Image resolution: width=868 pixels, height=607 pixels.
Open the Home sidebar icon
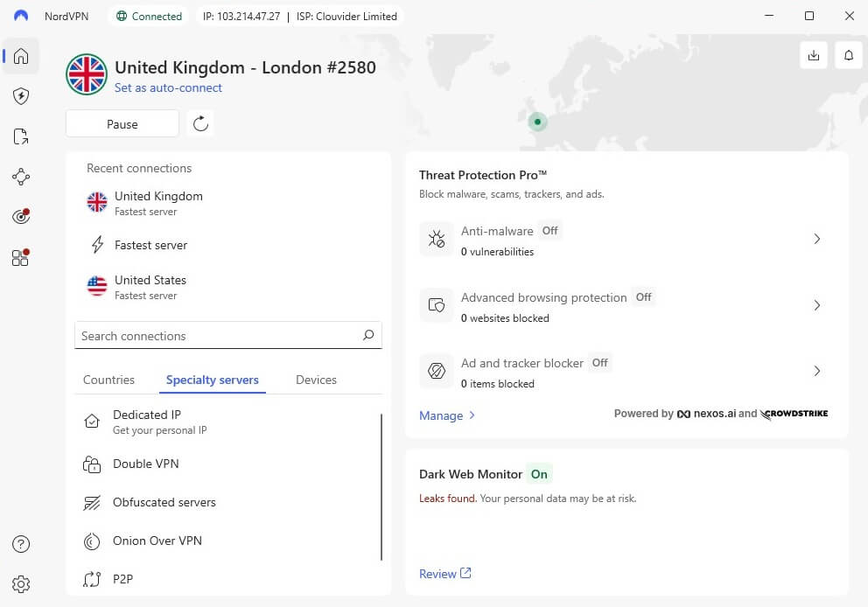[x=21, y=56]
